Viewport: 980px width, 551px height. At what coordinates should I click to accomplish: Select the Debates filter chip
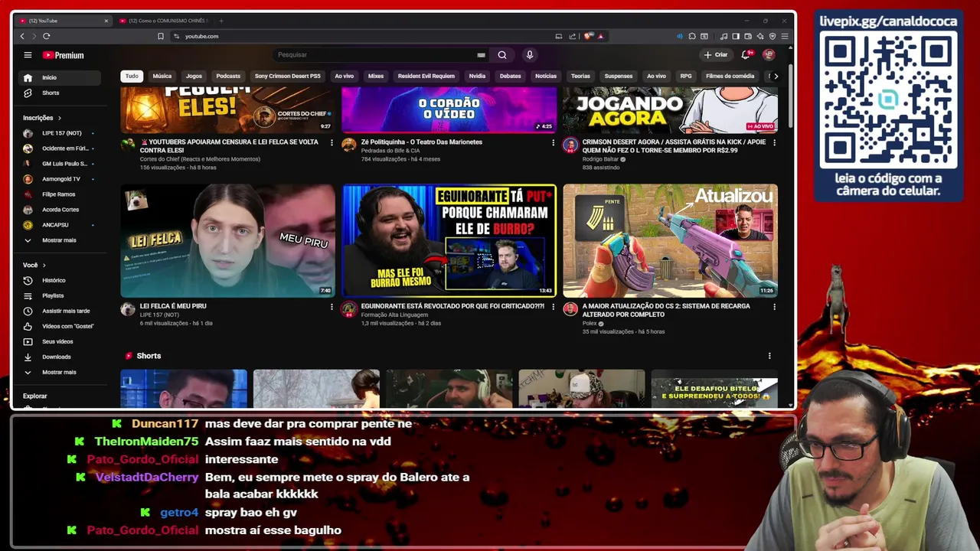pos(510,76)
